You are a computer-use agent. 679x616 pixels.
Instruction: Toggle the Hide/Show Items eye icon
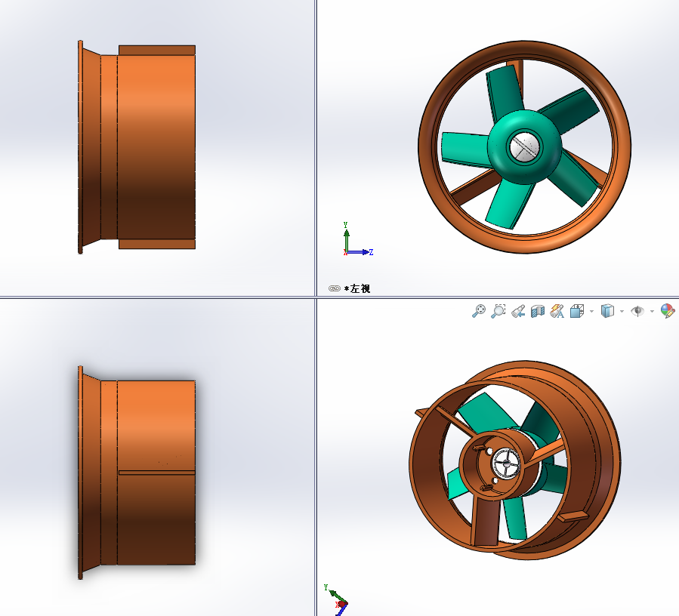pos(637,311)
